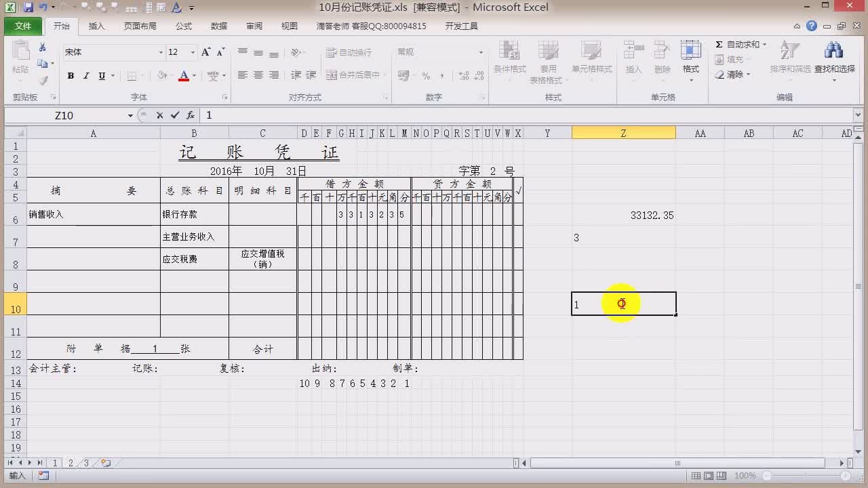Click 合并后居中 merge and center button
Image resolution: width=868 pixels, height=488 pixels.
click(x=353, y=75)
